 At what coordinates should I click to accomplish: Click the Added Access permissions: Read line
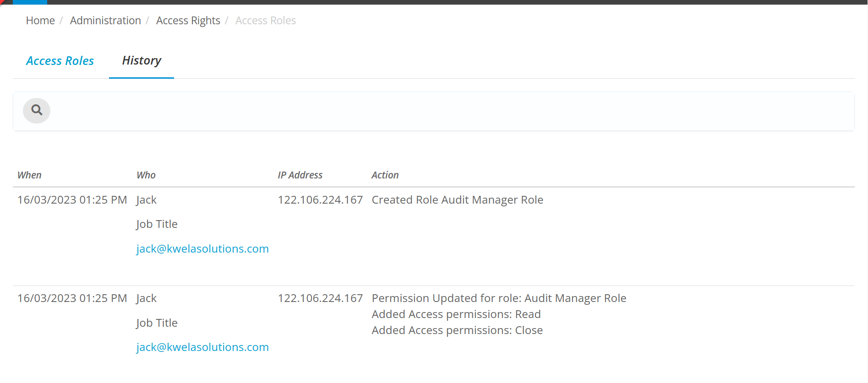(456, 314)
